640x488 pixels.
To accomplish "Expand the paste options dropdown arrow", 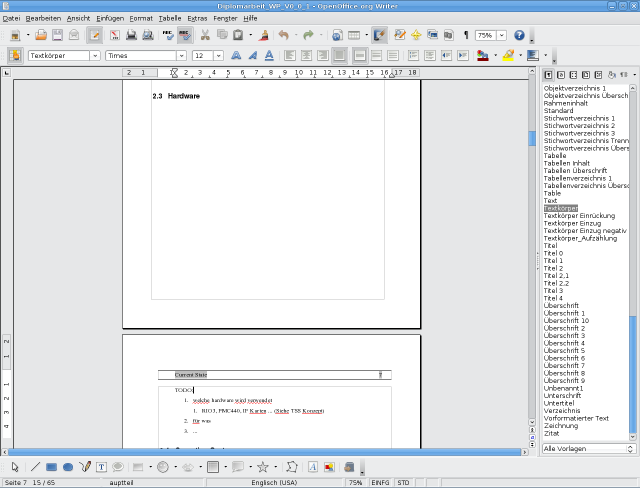I will click(x=250, y=35).
